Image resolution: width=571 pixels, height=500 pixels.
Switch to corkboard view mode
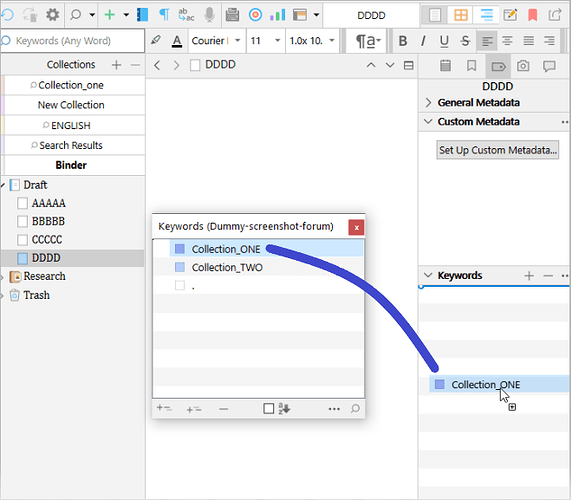(x=461, y=15)
